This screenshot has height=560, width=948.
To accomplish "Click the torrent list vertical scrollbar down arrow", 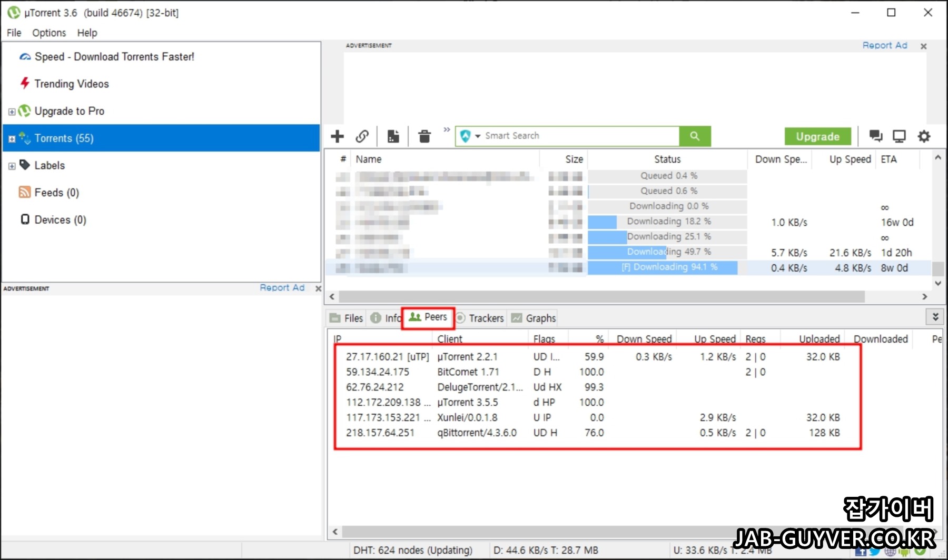I will [x=937, y=283].
